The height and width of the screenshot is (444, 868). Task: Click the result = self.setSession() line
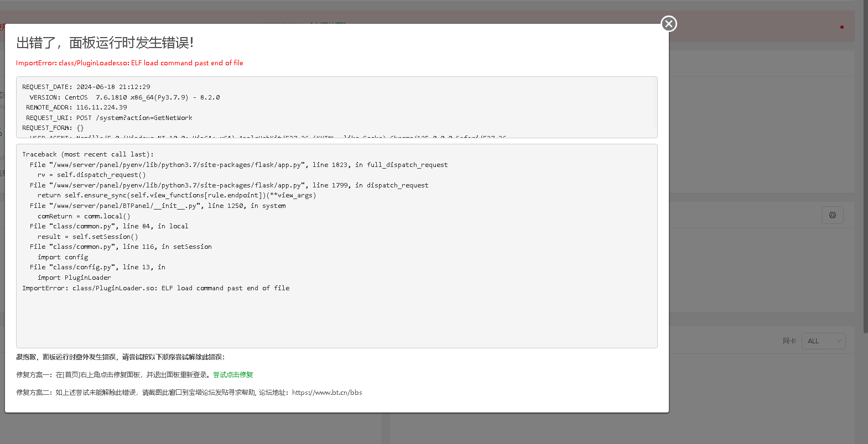pos(88,237)
